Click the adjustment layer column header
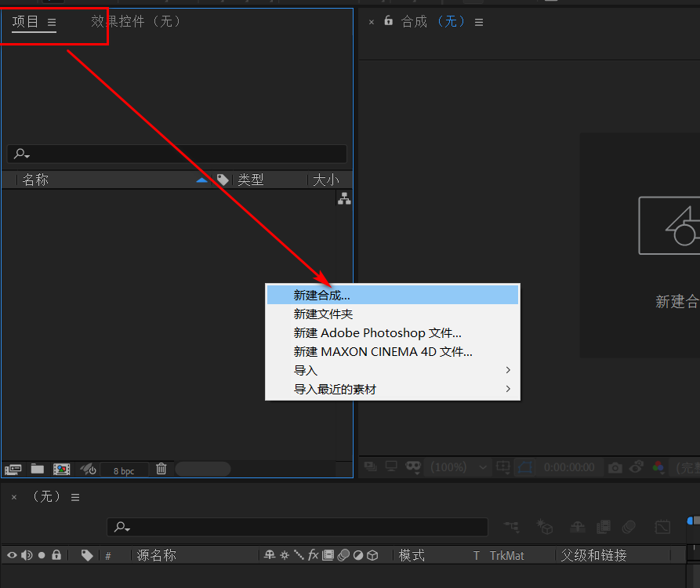The image size is (700, 588). click(358, 555)
